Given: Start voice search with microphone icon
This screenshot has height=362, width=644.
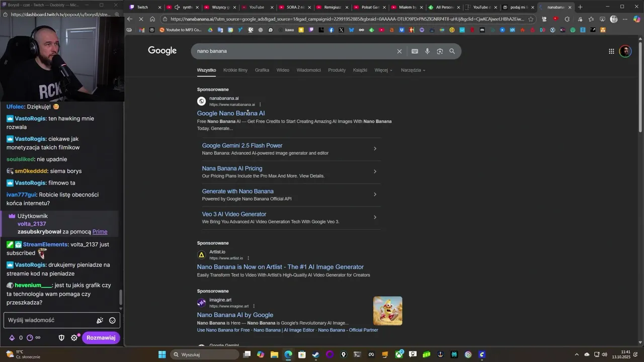Looking at the screenshot, I should pyautogui.click(x=427, y=51).
